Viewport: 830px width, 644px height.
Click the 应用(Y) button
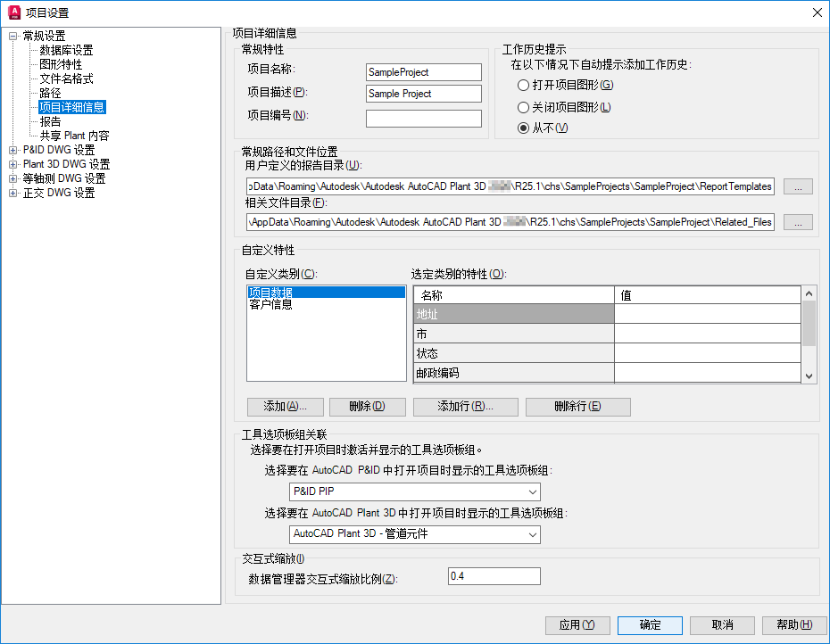click(x=577, y=625)
